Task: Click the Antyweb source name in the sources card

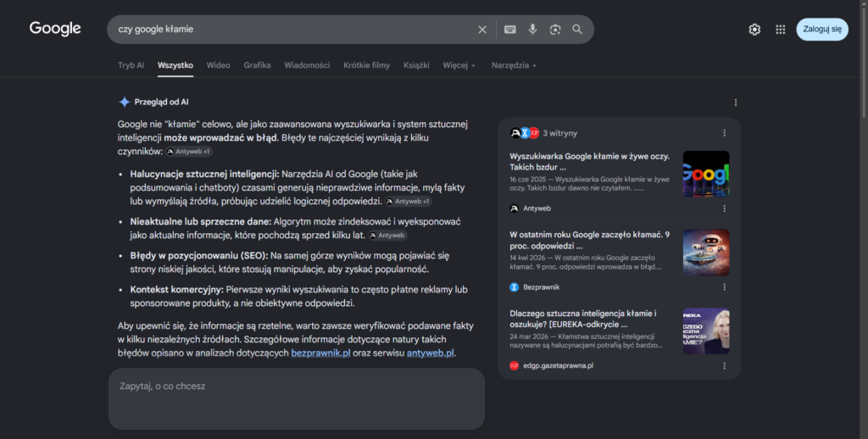Action: coord(537,208)
